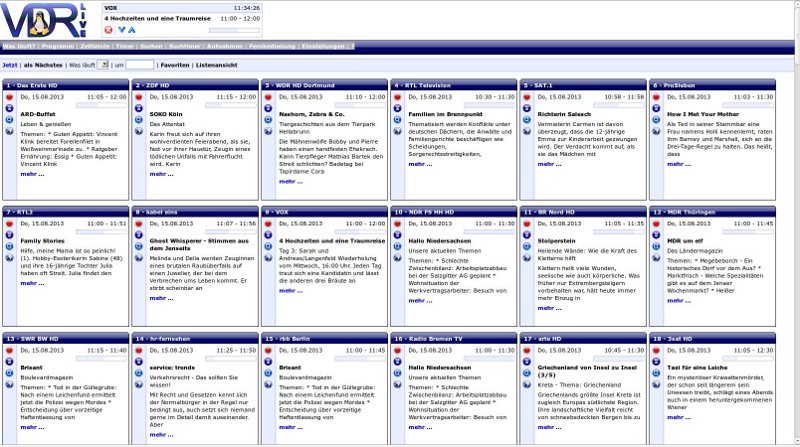
Task: Click the stream icon on the MDR Thüringen card
Action: (x=656, y=258)
